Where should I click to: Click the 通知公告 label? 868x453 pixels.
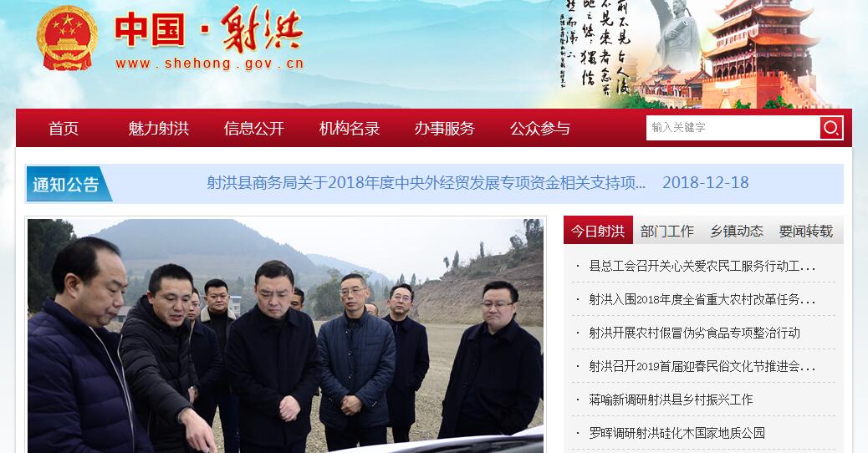point(68,184)
